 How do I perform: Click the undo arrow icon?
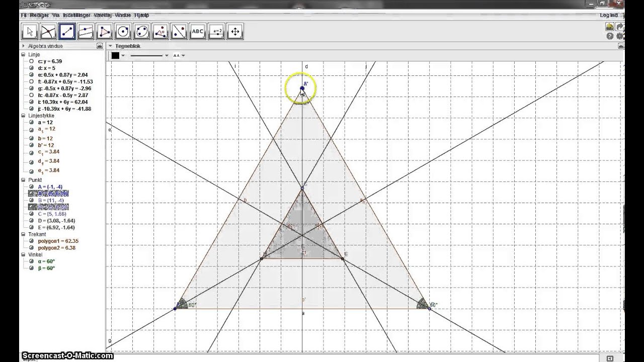tap(610, 27)
